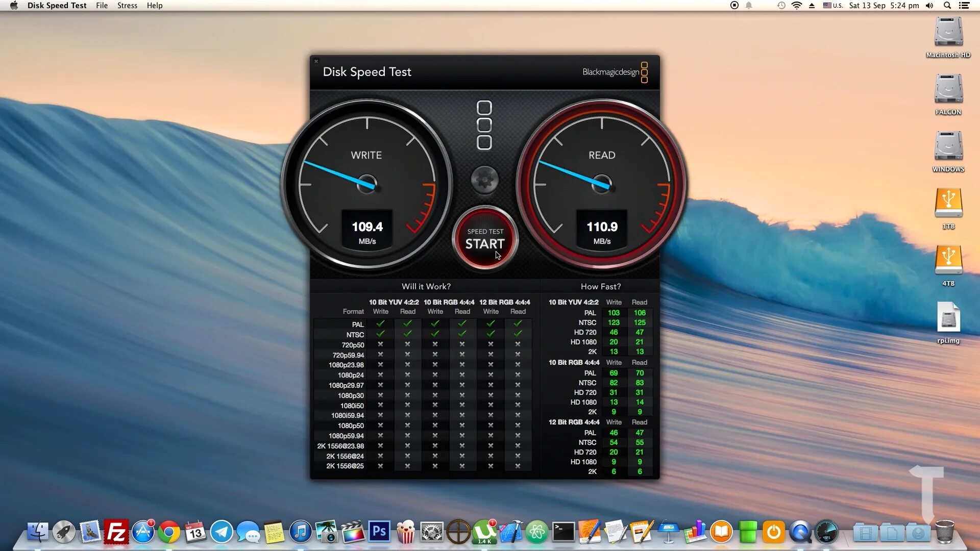Toggle bottom square indicator light
Image resolution: width=980 pixels, height=551 pixels.
point(484,143)
